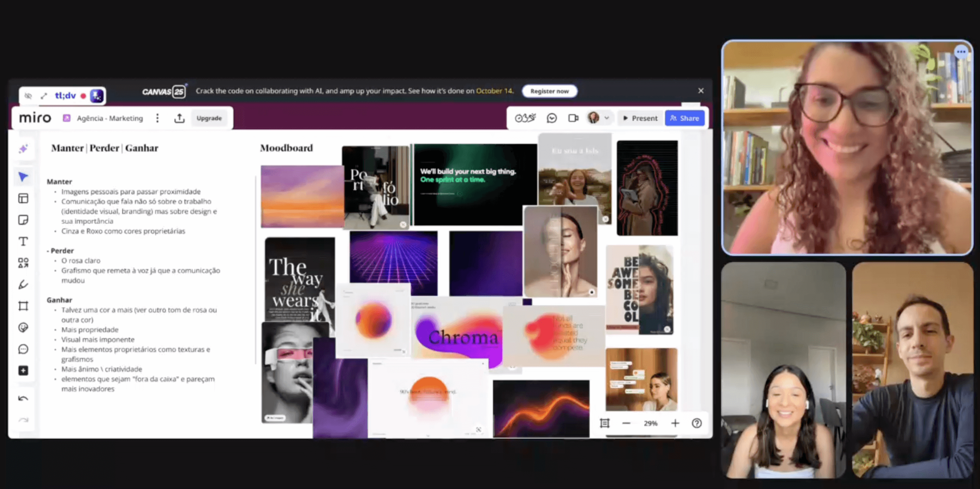
Task: Open the Comment tool in sidebar
Action: tap(23, 349)
